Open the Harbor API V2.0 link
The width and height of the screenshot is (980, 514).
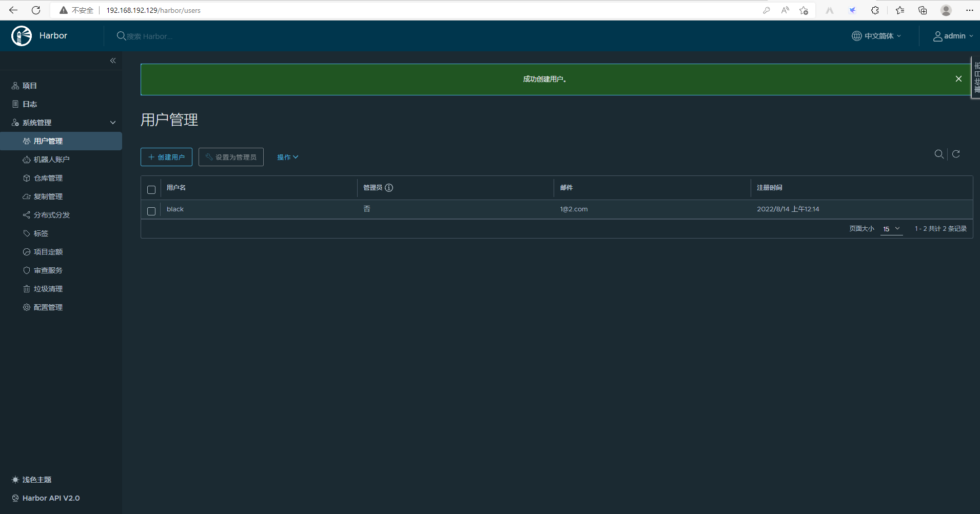51,498
